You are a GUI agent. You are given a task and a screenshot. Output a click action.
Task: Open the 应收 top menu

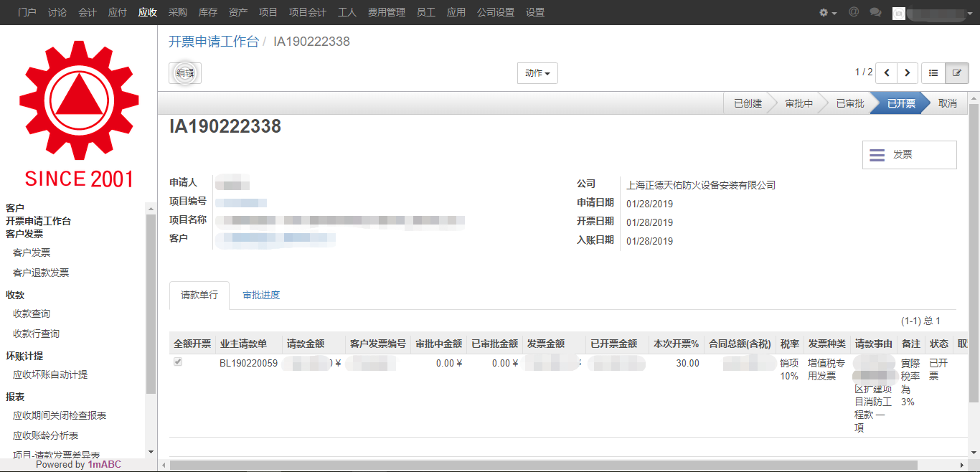[148, 12]
